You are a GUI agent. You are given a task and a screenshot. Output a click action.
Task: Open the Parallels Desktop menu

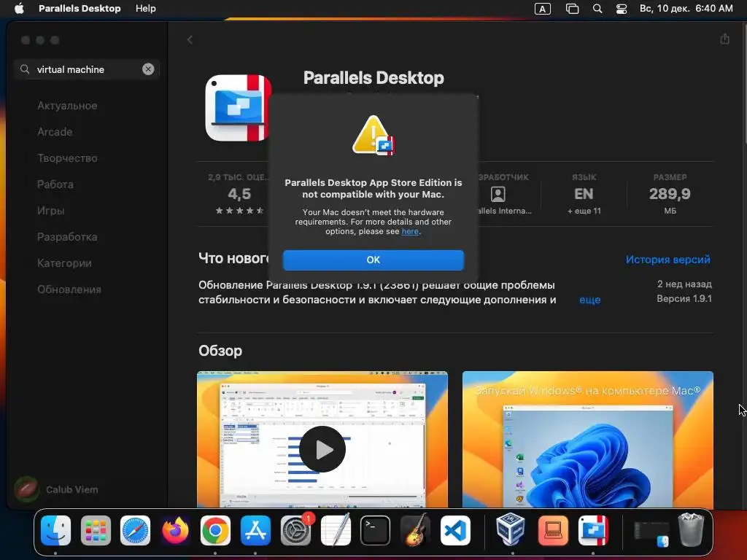click(80, 9)
